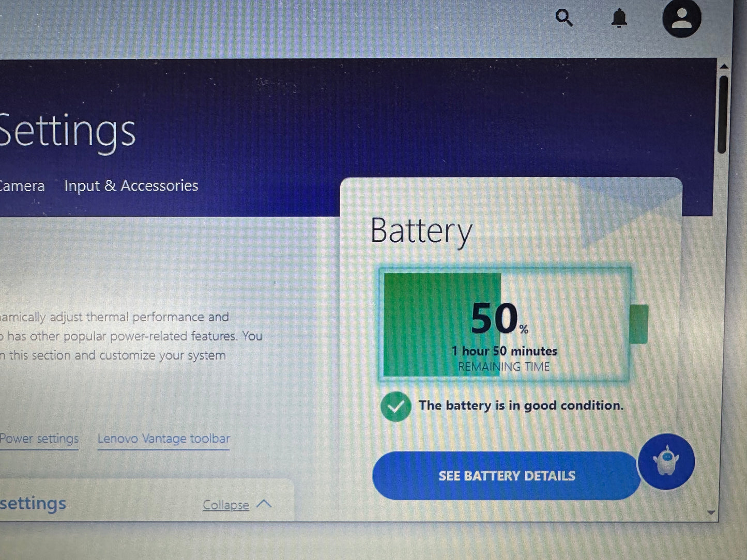747x560 pixels.
Task: Collapse the settings section with the chevron arrow
Action: tap(264, 504)
